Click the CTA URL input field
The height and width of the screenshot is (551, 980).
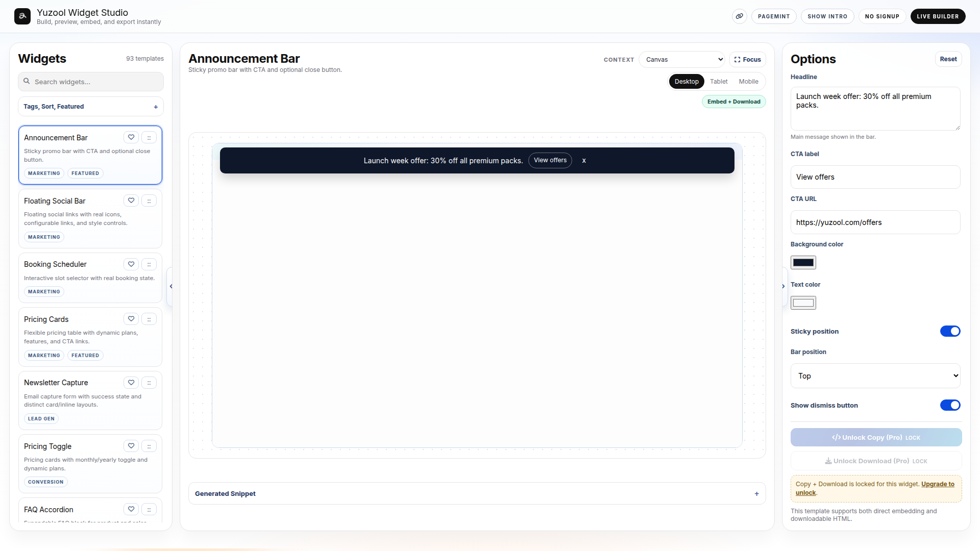tap(875, 222)
